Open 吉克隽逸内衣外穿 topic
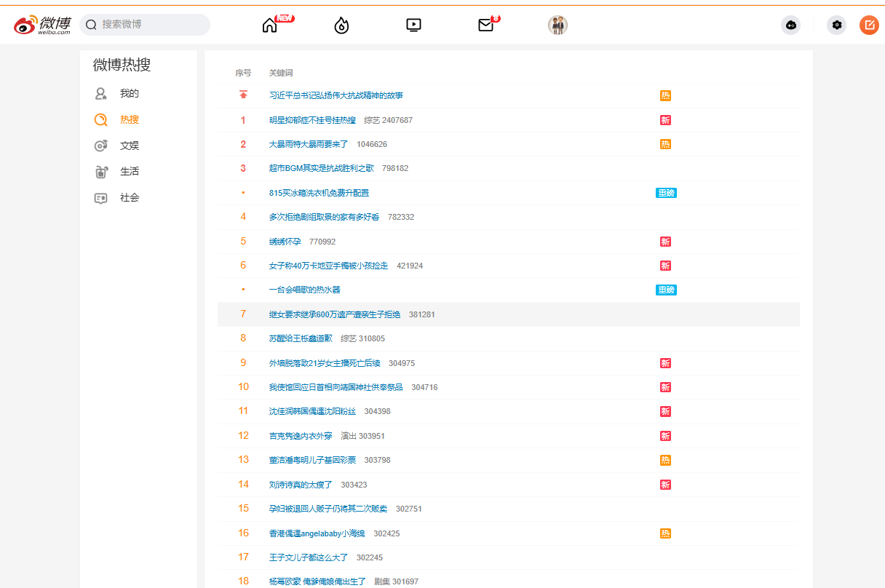Image resolution: width=885 pixels, height=588 pixels. [301, 436]
